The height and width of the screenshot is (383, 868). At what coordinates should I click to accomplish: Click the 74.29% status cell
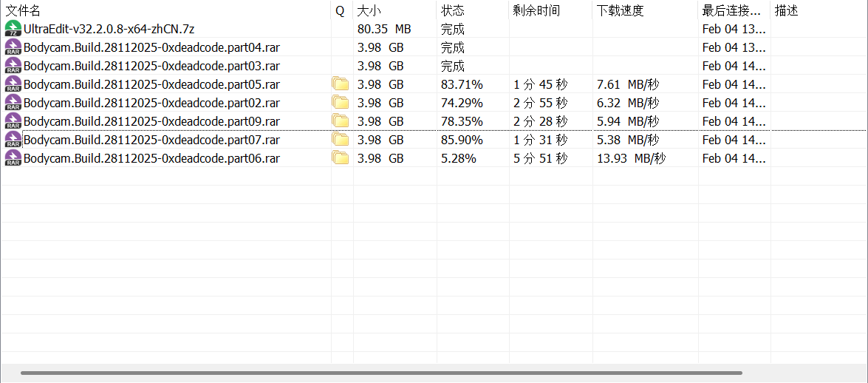462,103
